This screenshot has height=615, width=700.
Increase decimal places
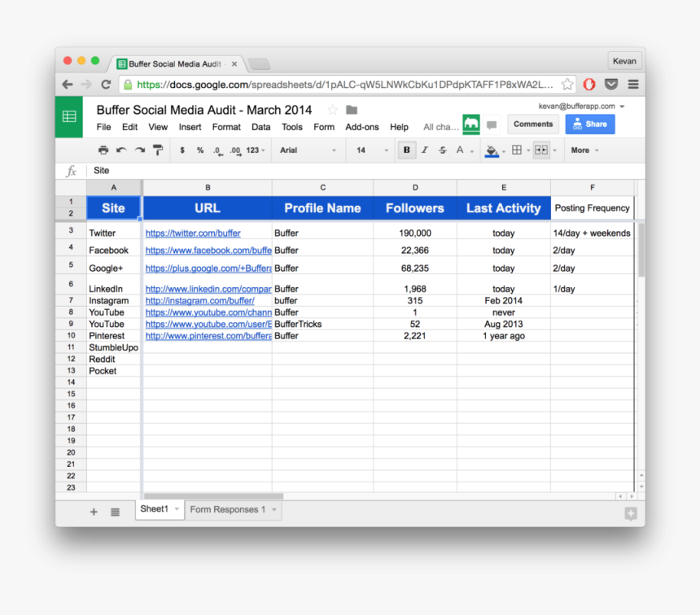[235, 150]
